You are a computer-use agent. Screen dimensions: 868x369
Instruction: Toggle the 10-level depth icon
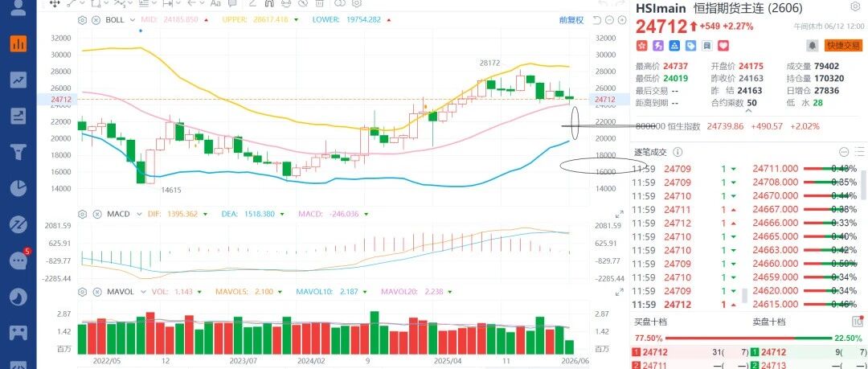tap(858, 321)
